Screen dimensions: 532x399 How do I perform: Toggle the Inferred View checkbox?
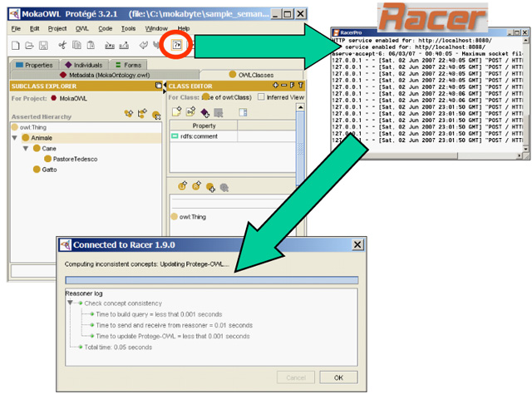pos(261,97)
